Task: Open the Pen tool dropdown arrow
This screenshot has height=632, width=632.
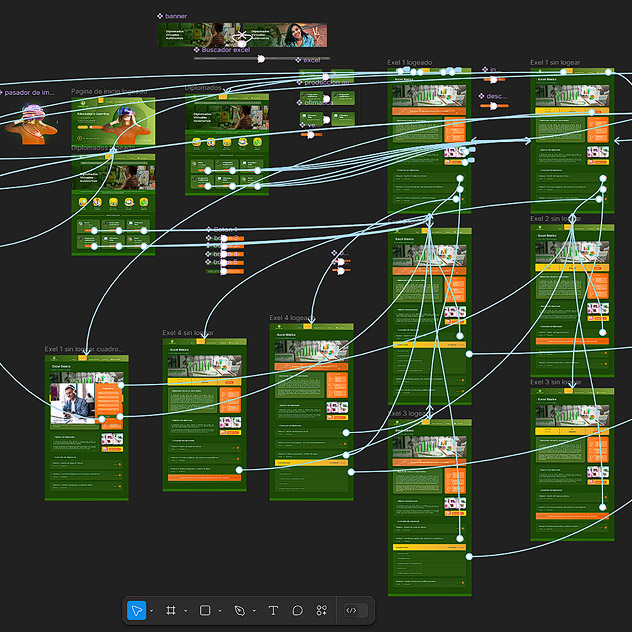Action: (x=254, y=611)
